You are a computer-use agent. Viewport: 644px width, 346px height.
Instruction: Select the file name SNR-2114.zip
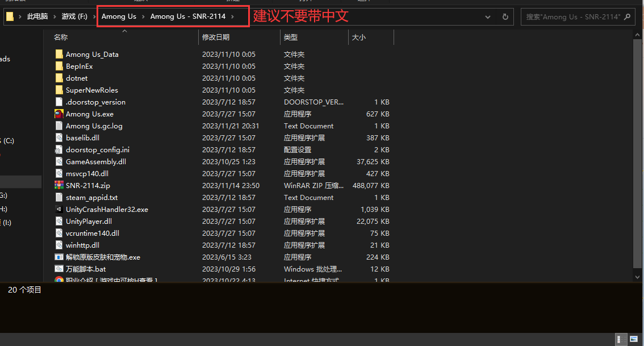click(x=88, y=185)
